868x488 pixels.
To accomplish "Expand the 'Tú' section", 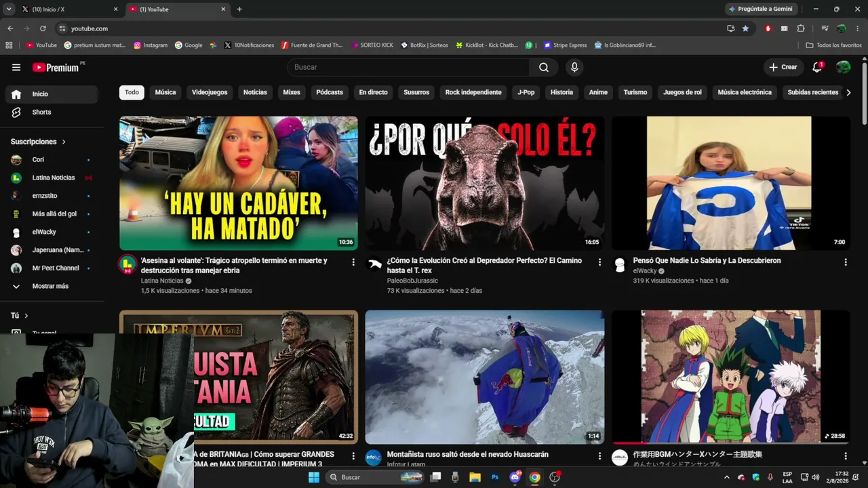I will 20,316.
